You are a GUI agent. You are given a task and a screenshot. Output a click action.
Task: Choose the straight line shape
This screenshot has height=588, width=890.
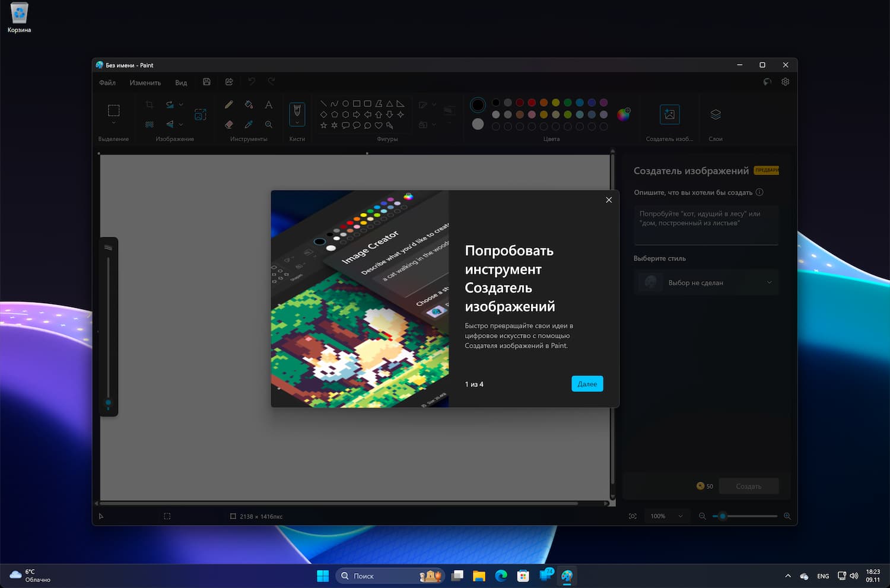point(323,103)
